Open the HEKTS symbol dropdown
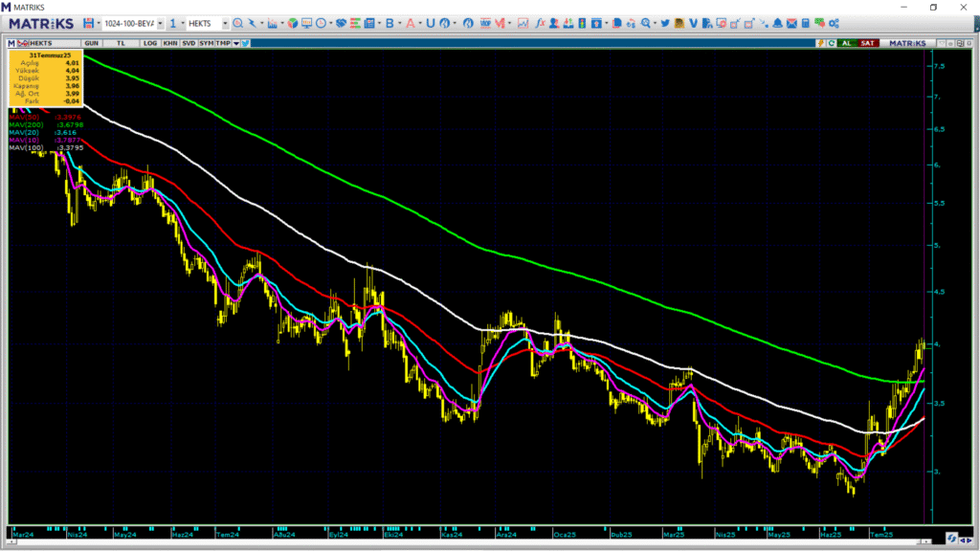This screenshot has height=551, width=980. (x=225, y=23)
